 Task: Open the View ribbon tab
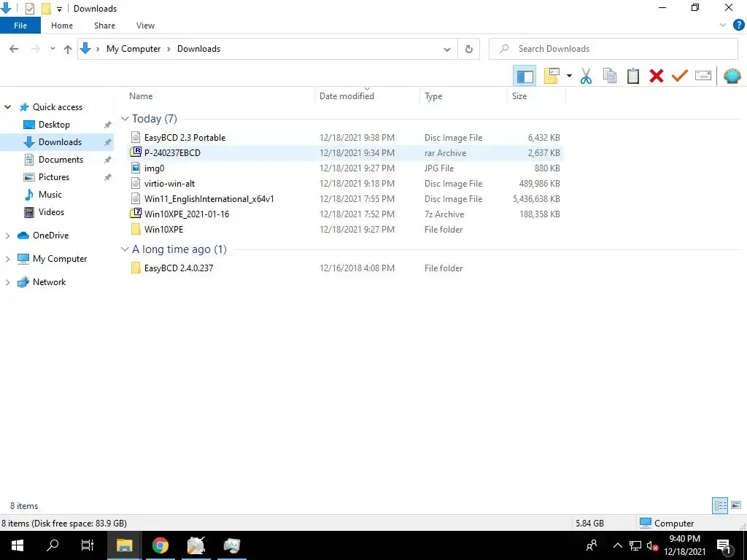coord(145,26)
